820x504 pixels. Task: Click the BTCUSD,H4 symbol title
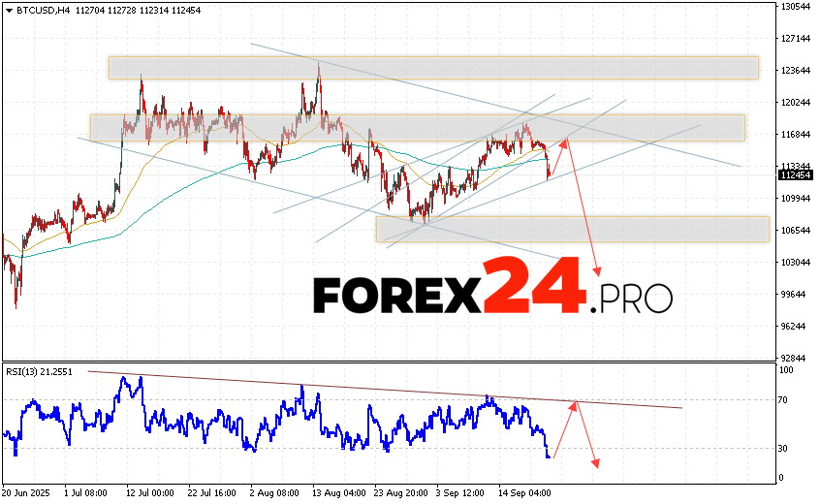36,10
